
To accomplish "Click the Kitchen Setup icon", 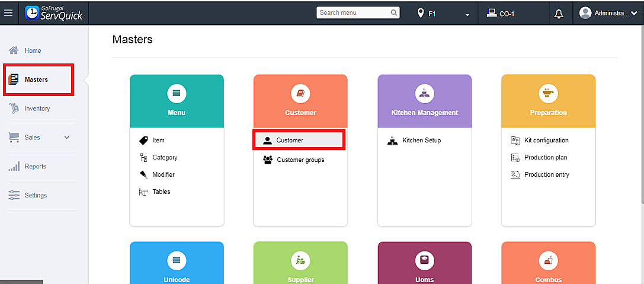I will [392, 141].
